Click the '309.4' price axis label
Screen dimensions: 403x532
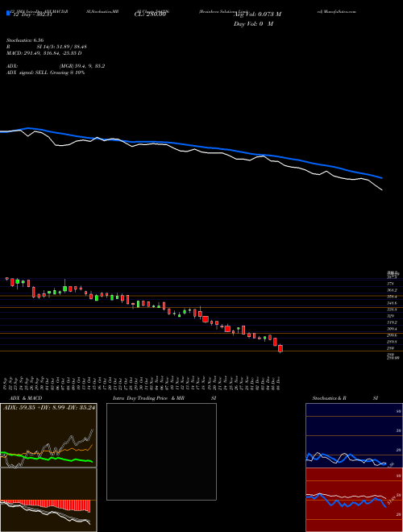[x=392, y=329]
